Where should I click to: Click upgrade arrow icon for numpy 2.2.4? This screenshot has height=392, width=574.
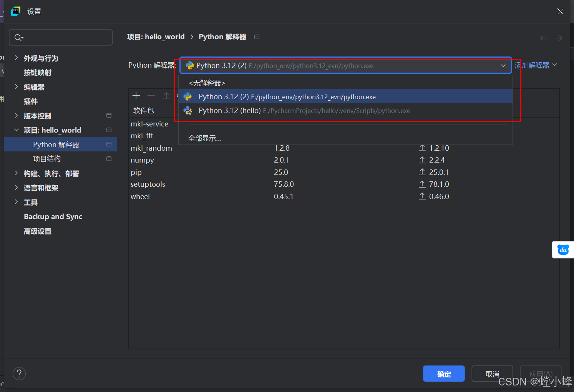click(x=422, y=160)
